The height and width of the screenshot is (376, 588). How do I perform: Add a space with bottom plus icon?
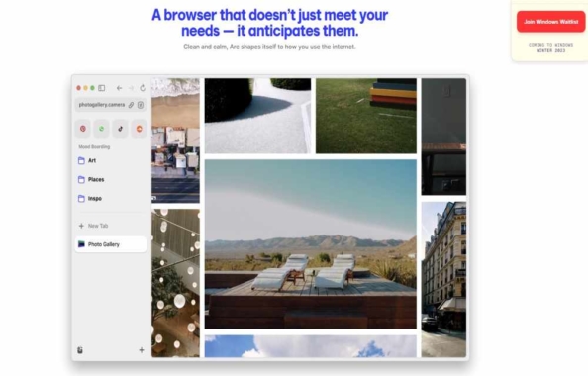[x=142, y=350]
